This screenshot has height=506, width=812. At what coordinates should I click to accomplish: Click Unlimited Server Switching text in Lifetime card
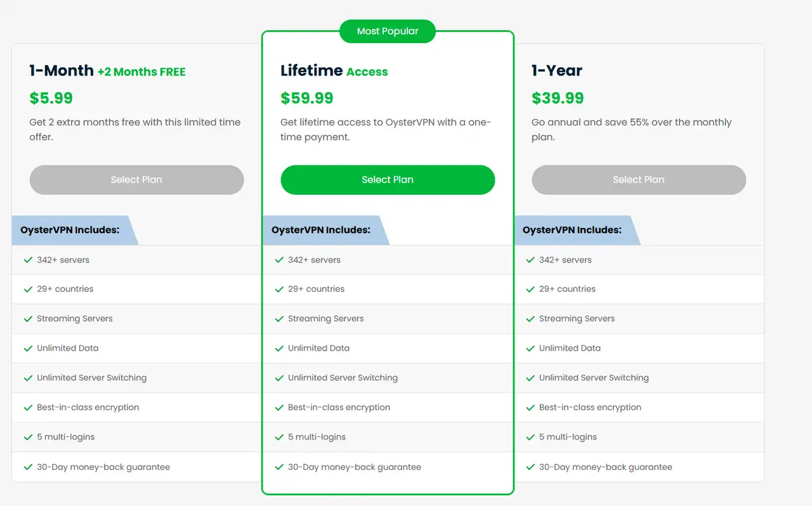pyautogui.click(x=343, y=378)
